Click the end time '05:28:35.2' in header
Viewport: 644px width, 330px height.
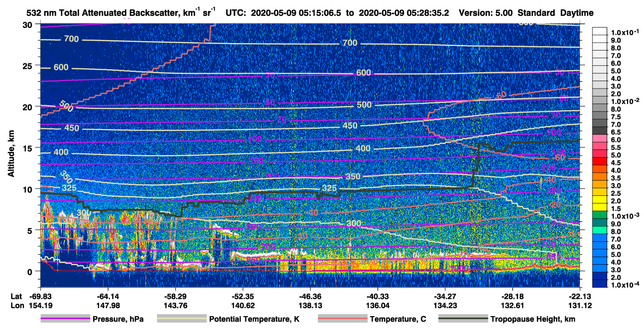coord(428,13)
